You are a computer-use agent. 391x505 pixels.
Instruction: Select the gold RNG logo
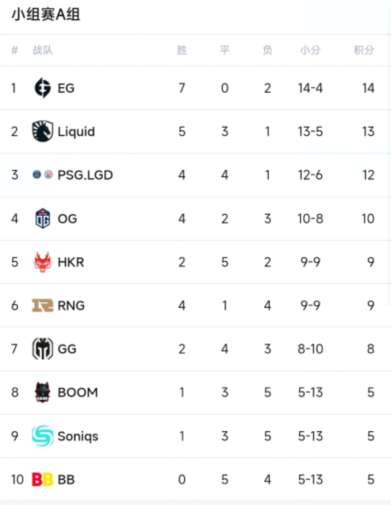point(42,305)
